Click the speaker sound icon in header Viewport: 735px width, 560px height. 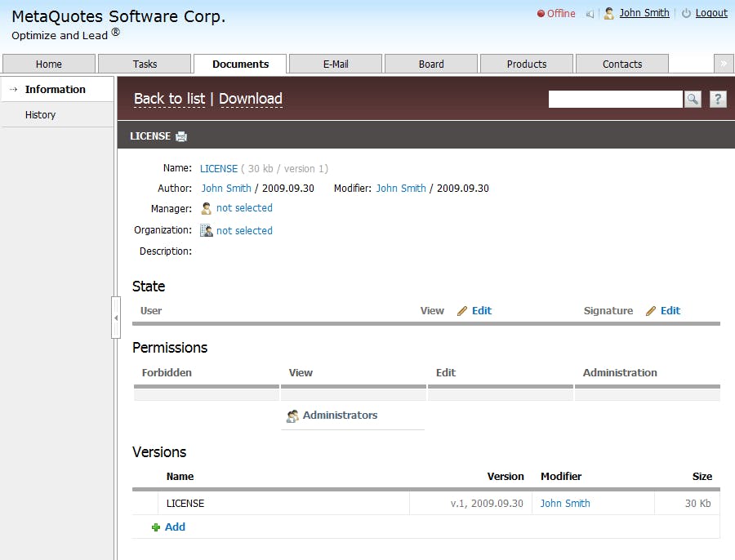590,14
